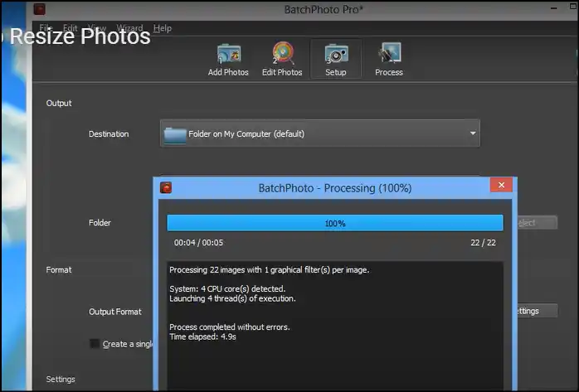Toggle the 'Create a single' checkbox
The width and height of the screenshot is (579, 392).
95,344
